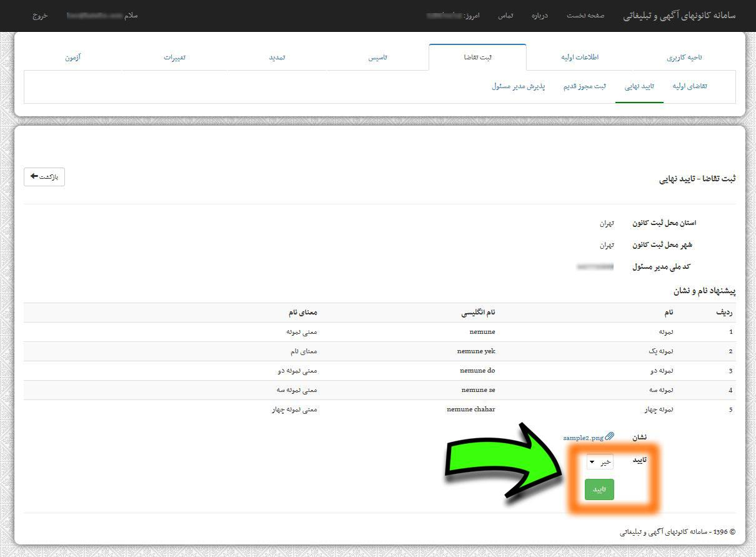Open the پذیرش مدیر مسئول sub-tab
Screen dimensions: 756x557
[519, 86]
